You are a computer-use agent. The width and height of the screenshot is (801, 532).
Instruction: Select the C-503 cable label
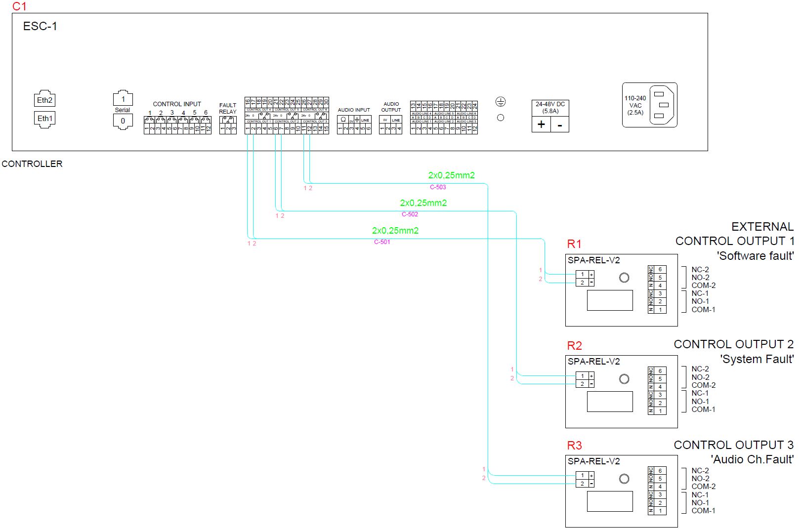[x=438, y=187]
